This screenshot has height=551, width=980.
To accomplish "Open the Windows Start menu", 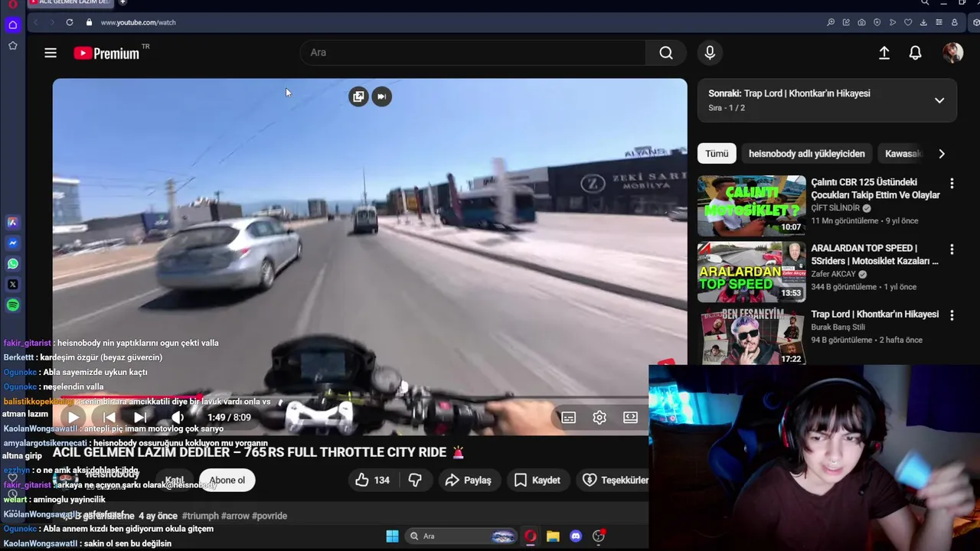I will (x=392, y=536).
